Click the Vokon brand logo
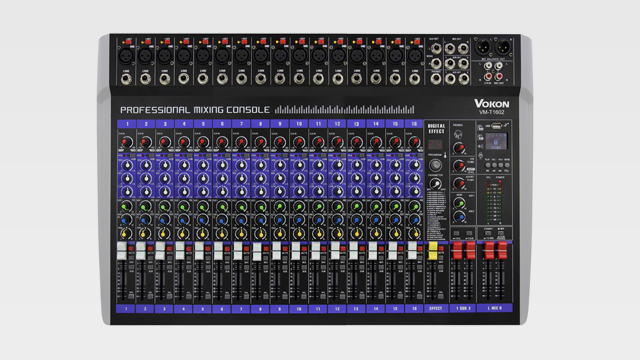The width and height of the screenshot is (640, 360). tap(491, 103)
